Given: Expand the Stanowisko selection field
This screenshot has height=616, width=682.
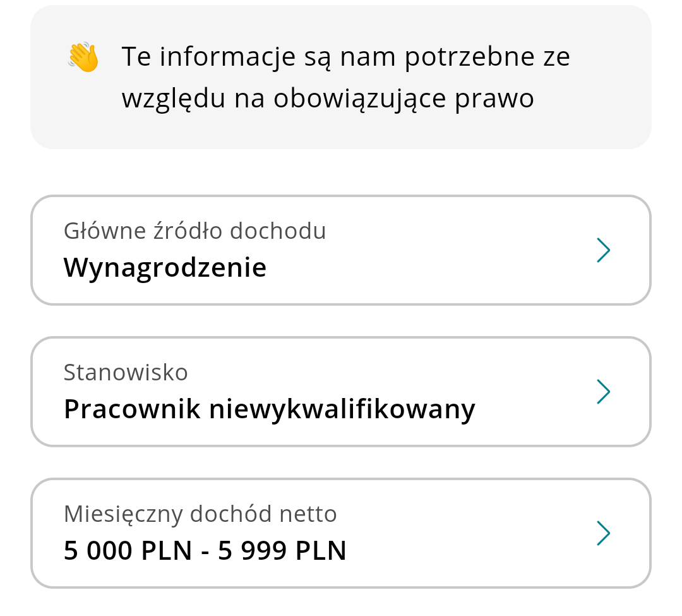Looking at the screenshot, I should coord(341,392).
